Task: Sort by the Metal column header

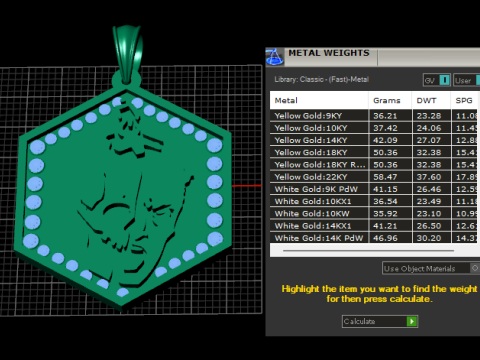Action: [x=319, y=100]
